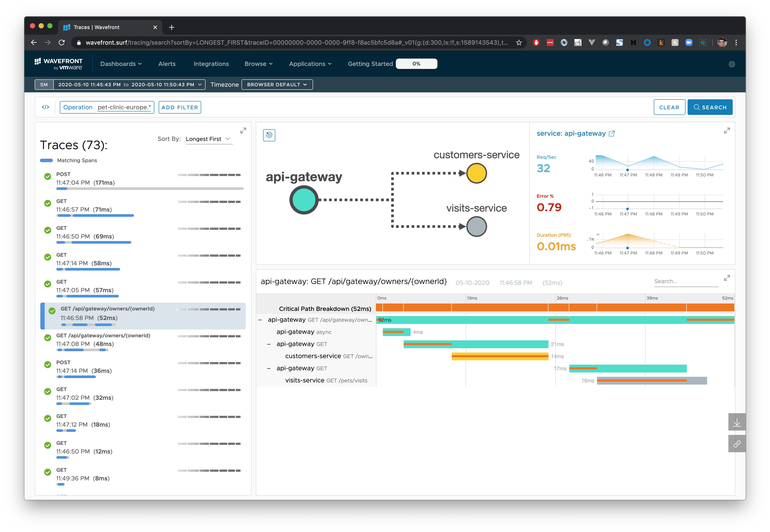Expand the trace detail panel
This screenshot has height=532, width=770.
pyautogui.click(x=727, y=278)
